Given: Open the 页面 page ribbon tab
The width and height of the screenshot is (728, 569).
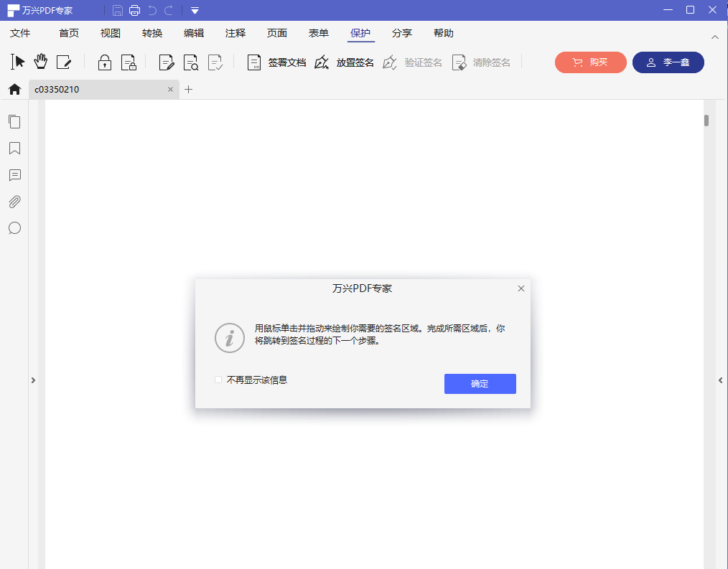Looking at the screenshot, I should [277, 33].
